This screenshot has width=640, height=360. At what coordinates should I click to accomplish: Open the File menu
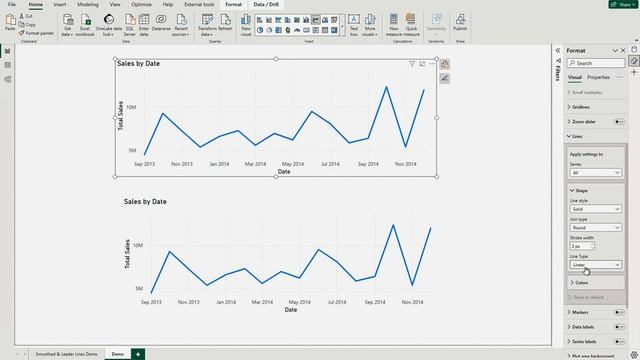(x=11, y=4)
